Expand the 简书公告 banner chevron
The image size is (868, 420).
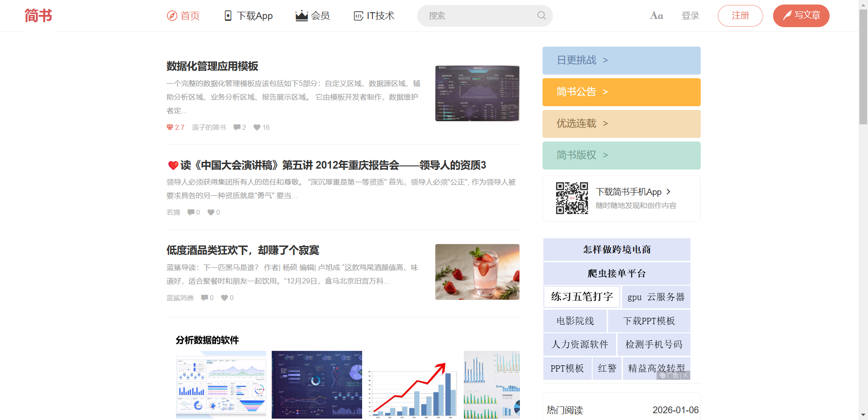(606, 92)
